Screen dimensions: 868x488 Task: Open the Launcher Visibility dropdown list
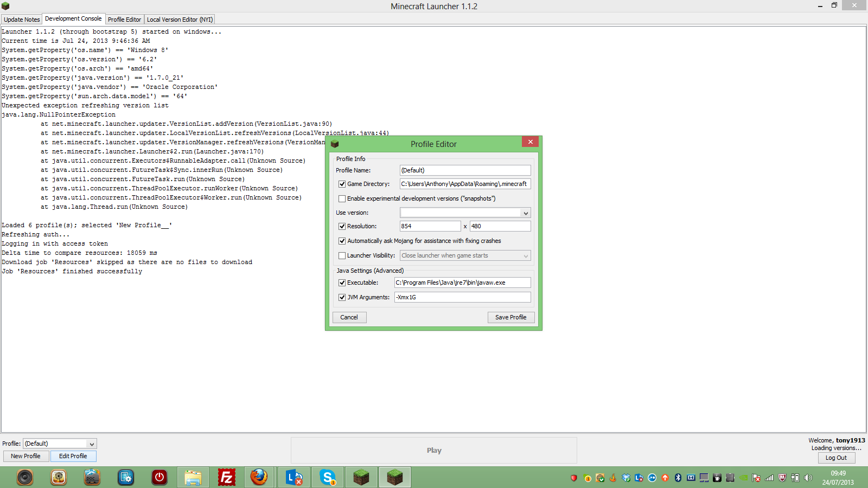click(x=525, y=256)
